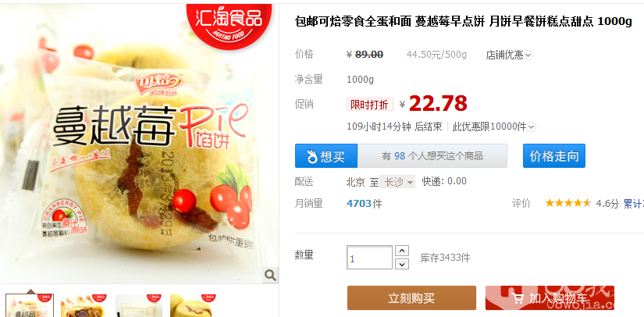Increase quantity with the up arrow
The width and height of the screenshot is (644, 317).
402,251
